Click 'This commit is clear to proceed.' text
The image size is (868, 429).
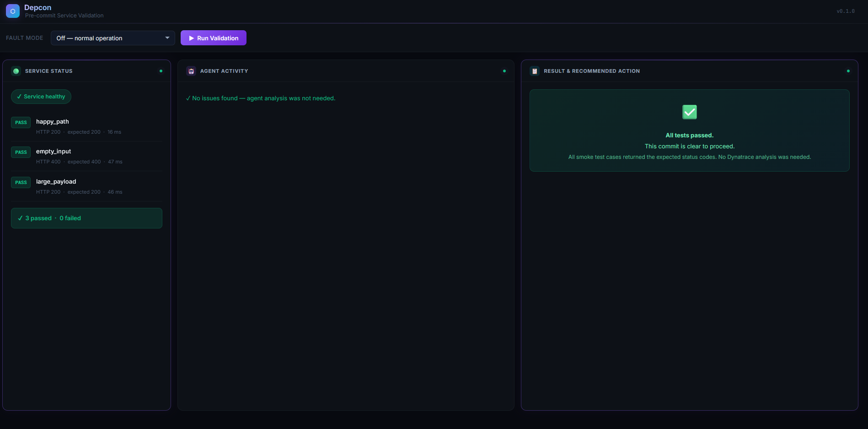tap(690, 147)
